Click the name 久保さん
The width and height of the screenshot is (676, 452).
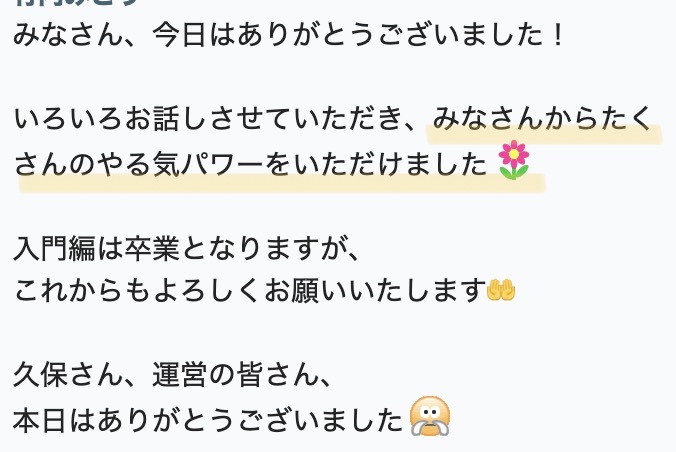[68, 374]
